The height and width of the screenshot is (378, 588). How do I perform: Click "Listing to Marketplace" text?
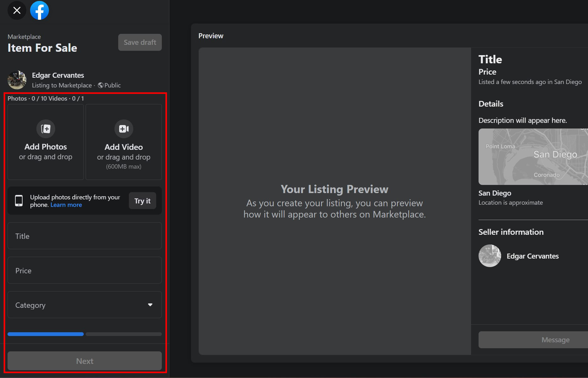pos(62,85)
